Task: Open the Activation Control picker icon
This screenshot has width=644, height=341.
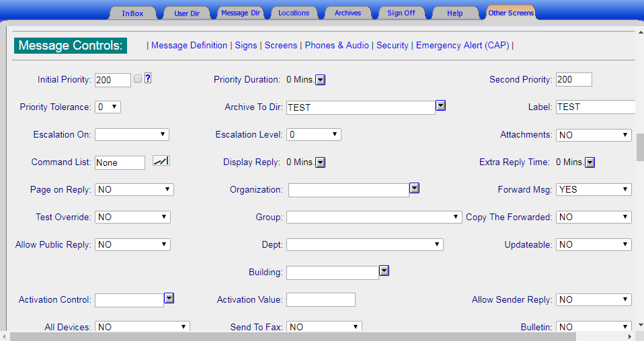Action: click(x=169, y=298)
